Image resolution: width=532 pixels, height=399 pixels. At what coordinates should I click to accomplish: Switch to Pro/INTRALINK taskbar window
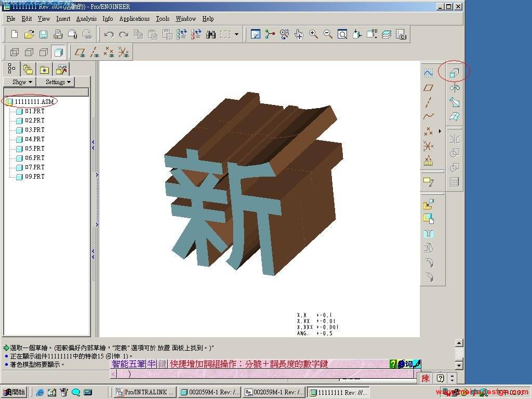pos(144,392)
